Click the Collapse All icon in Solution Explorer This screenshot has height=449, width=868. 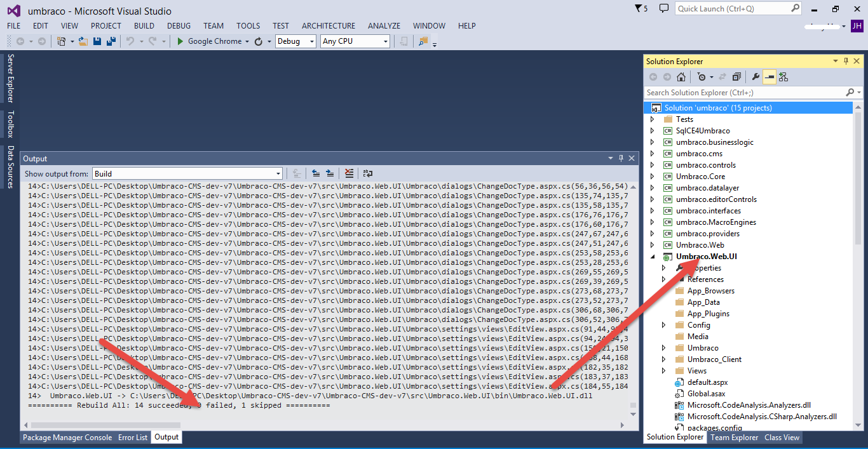tap(736, 77)
